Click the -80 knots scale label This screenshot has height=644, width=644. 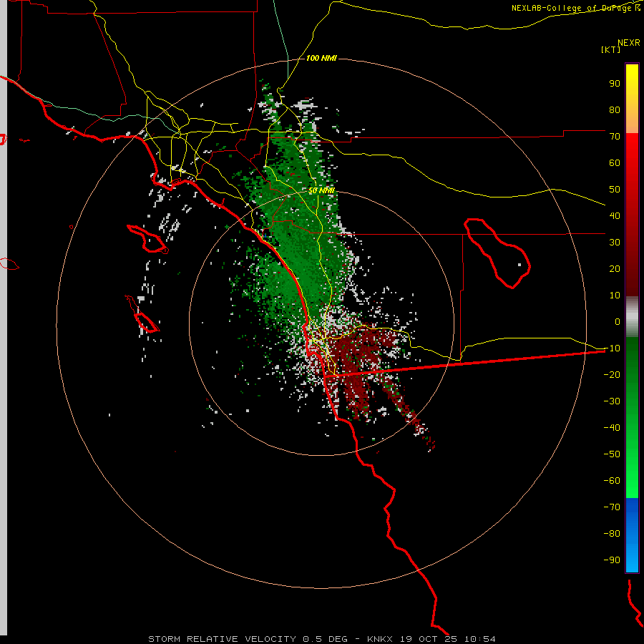[x=612, y=534]
